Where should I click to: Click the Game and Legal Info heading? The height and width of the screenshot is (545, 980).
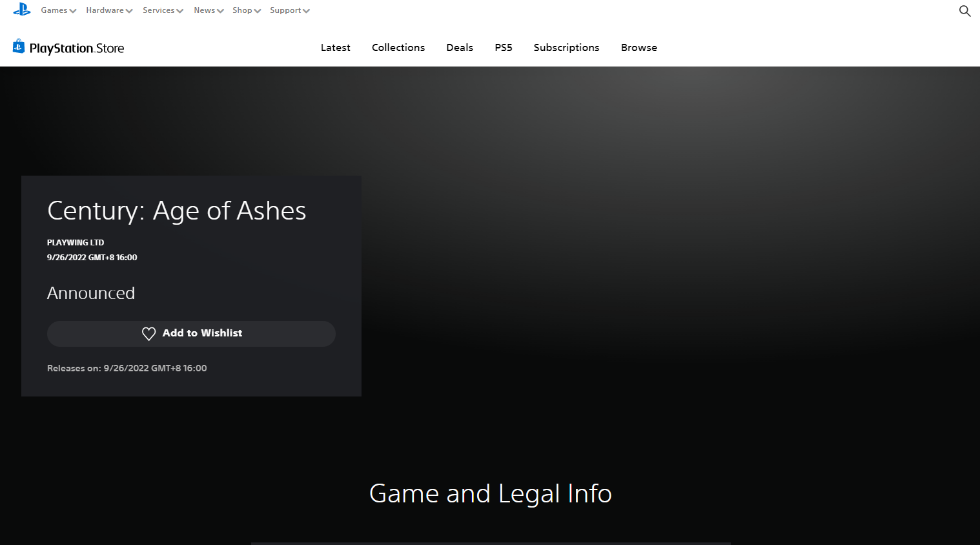[x=490, y=494]
